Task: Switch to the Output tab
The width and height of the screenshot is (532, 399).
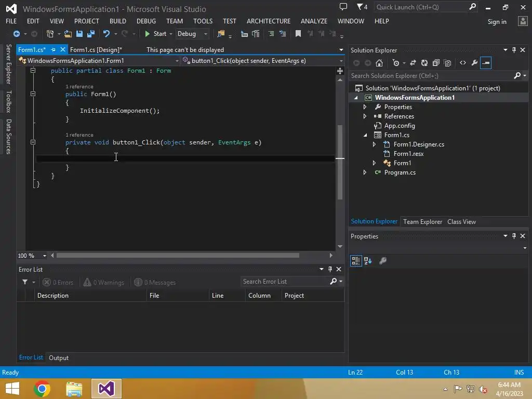Action: click(59, 357)
